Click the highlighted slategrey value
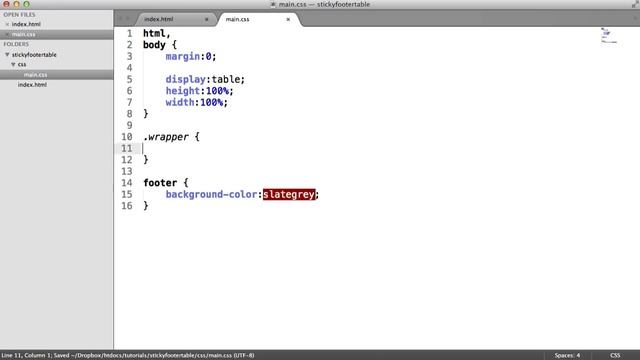The image size is (640, 360). tap(289, 194)
